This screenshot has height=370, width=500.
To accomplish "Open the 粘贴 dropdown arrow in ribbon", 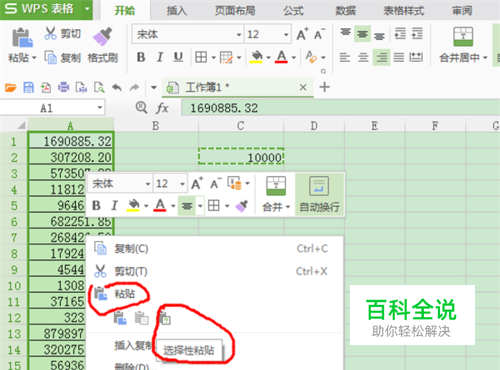I will pos(34,58).
